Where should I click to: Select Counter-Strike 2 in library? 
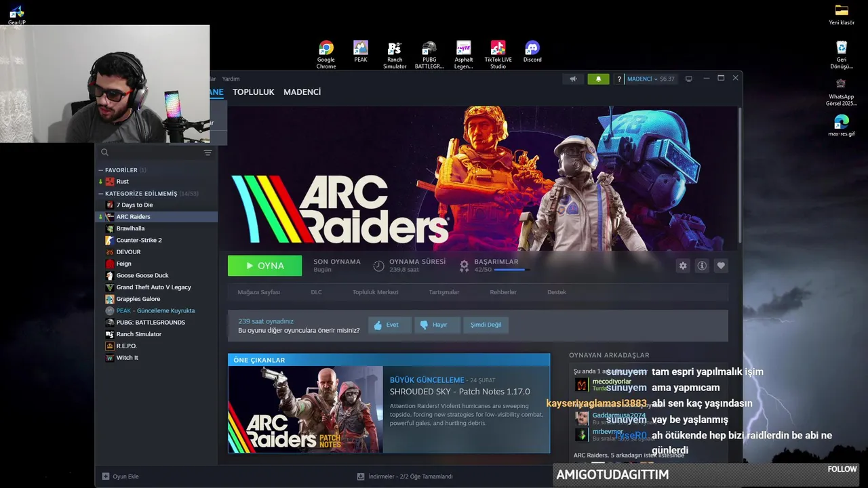coord(157,240)
